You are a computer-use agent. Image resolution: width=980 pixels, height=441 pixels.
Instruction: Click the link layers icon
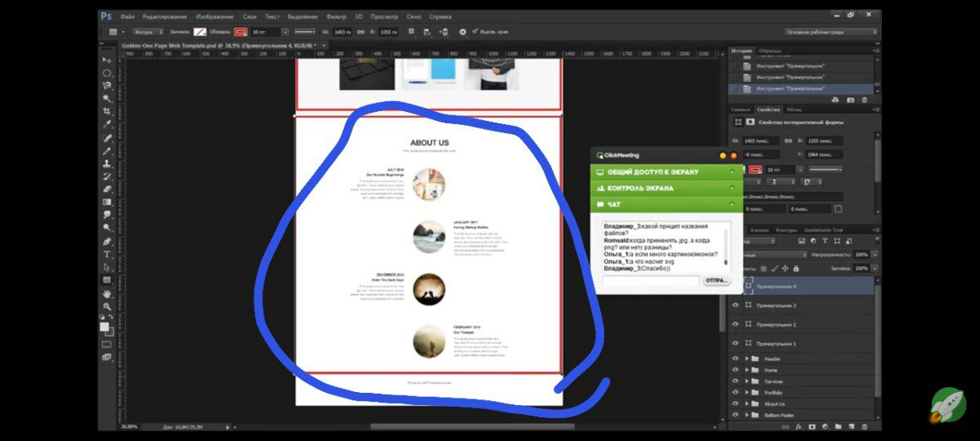pos(786,426)
